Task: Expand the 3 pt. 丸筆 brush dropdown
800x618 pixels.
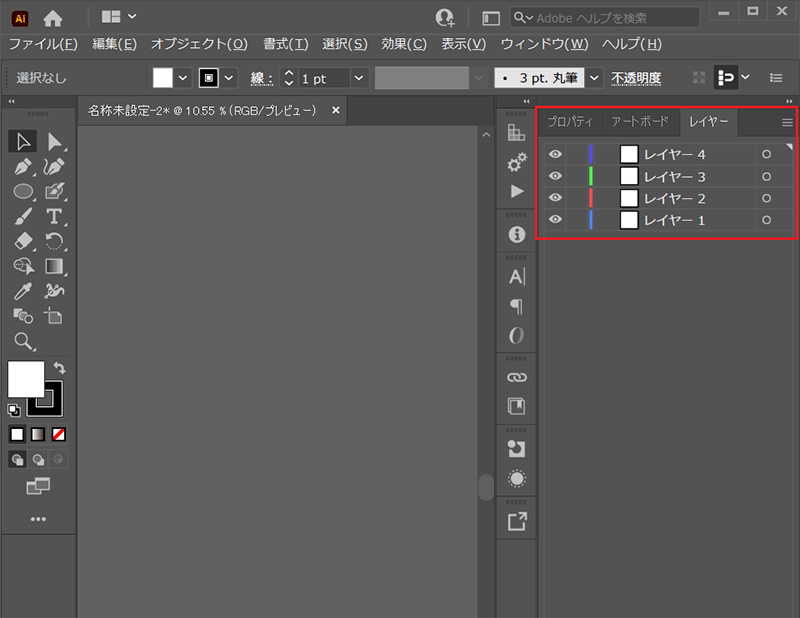Action: point(594,78)
